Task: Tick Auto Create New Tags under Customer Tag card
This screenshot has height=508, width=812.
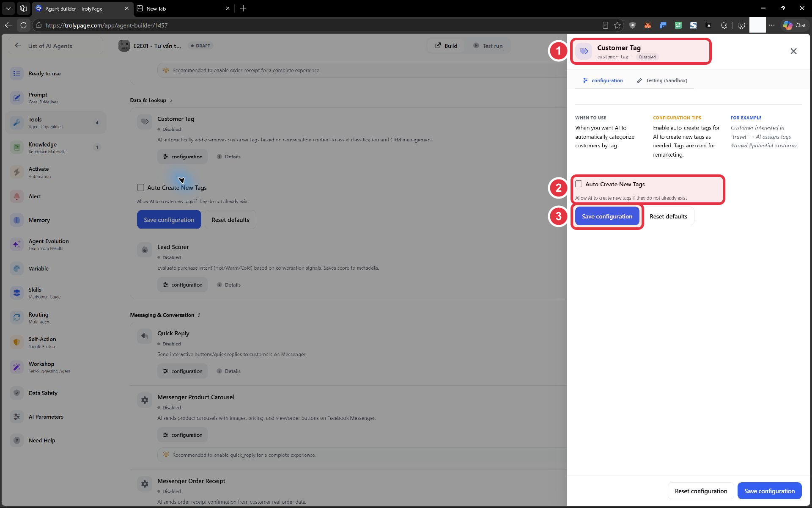Action: point(140,187)
